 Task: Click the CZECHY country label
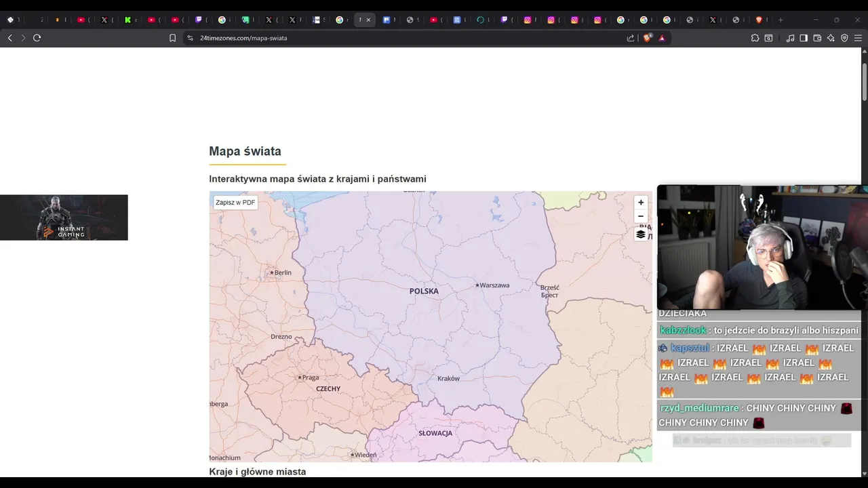coord(328,389)
